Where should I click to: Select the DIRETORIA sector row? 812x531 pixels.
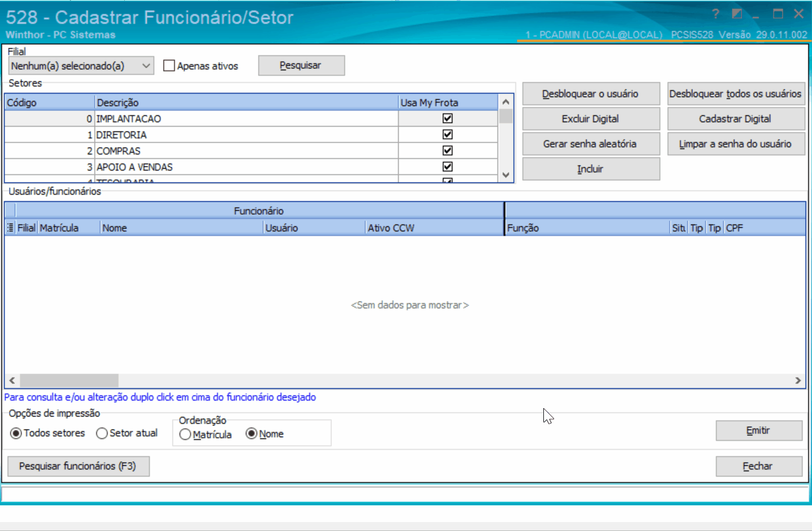251,135
